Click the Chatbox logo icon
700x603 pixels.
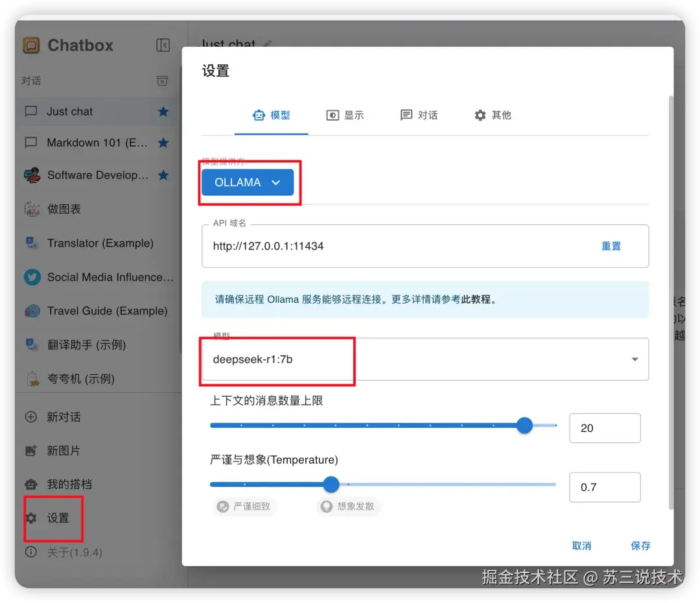(x=31, y=45)
